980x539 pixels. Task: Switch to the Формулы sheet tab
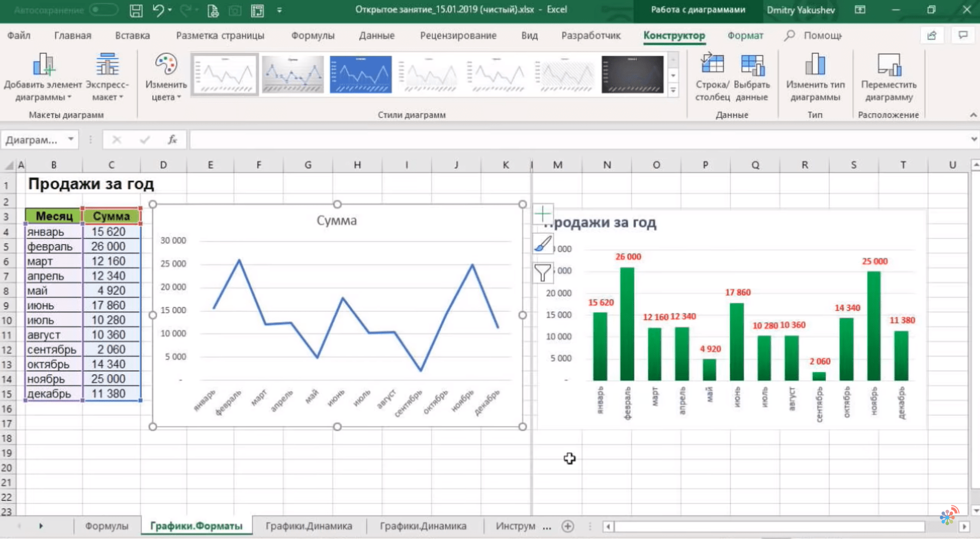(x=106, y=526)
